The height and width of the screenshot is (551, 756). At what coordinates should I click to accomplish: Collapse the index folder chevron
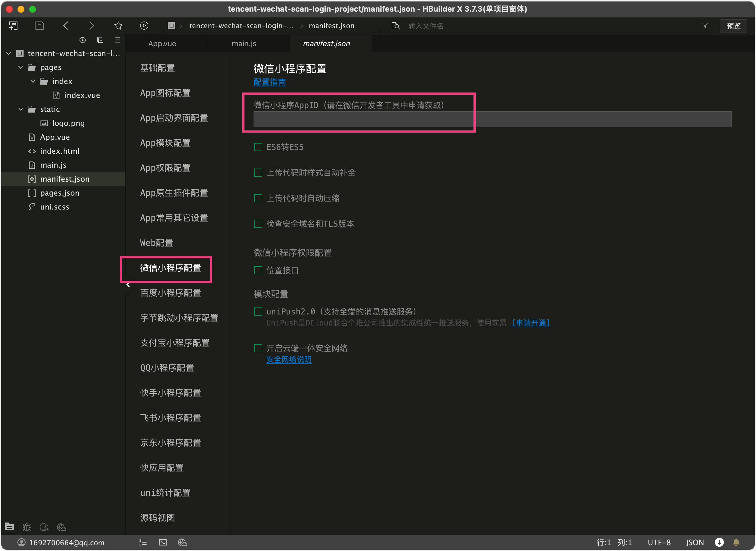tap(33, 81)
